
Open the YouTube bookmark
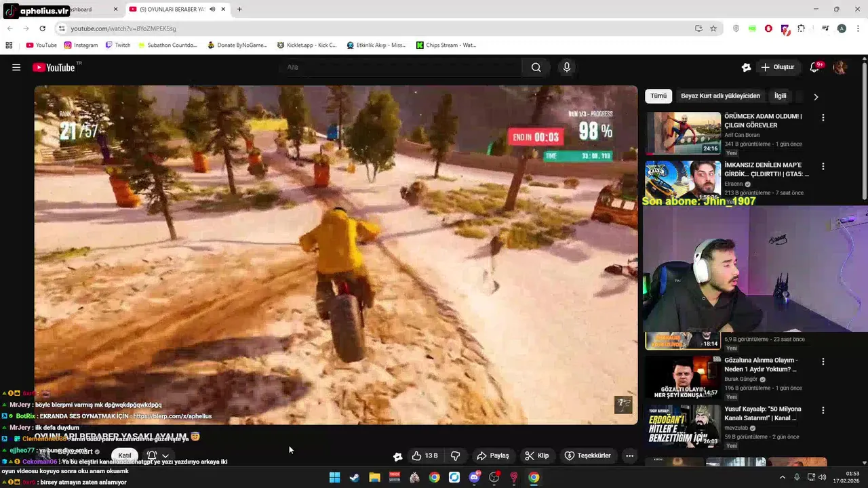point(41,45)
